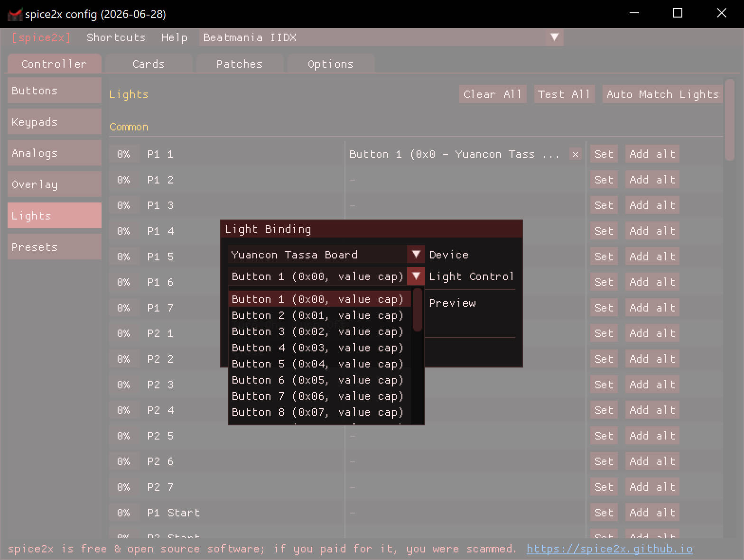Switch to the Controller tab
Screen dimensions: 744x560
coord(54,64)
